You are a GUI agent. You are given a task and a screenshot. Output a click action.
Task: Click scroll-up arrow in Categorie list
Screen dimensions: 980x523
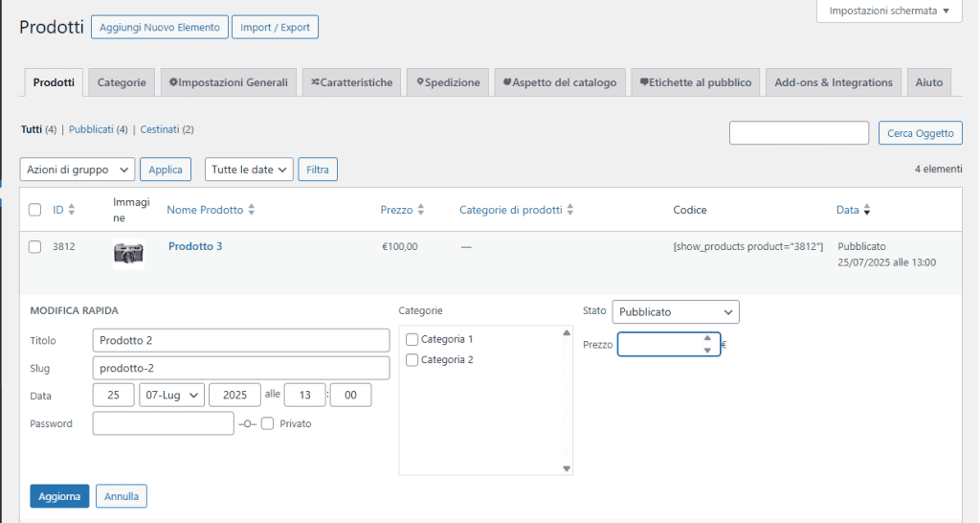[567, 332]
